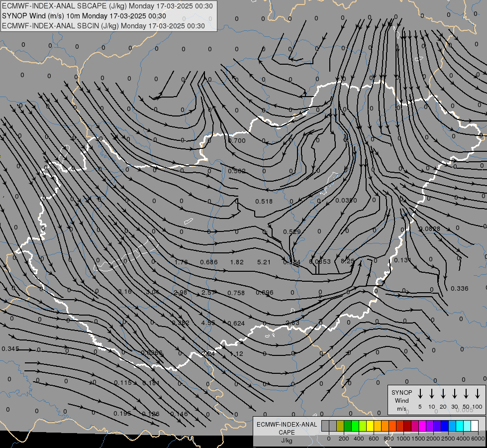Click the 10 m/s wind arrow in legend
Screen dimensions: 487x448
point(432,393)
